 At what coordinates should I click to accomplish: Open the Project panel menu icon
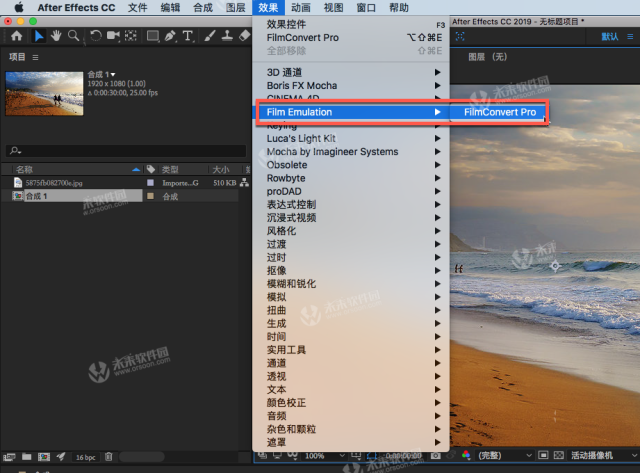pos(36,58)
